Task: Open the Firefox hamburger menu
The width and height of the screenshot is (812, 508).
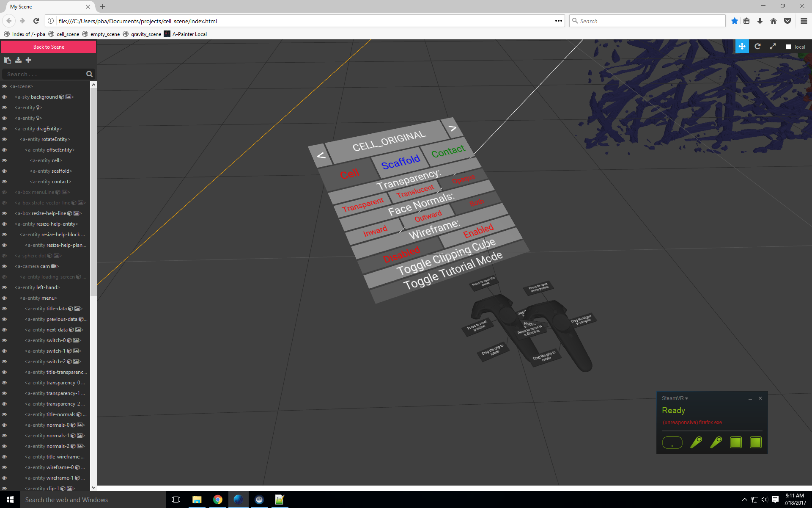Action: click(804, 21)
